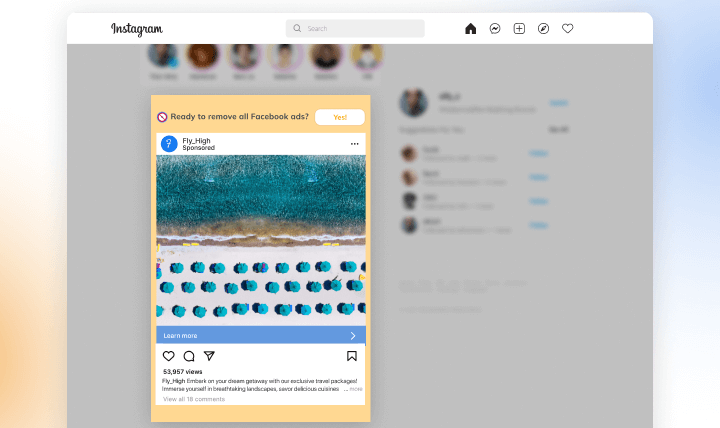Open comments via speech bubble icon
This screenshot has height=428, width=720.
189,356
